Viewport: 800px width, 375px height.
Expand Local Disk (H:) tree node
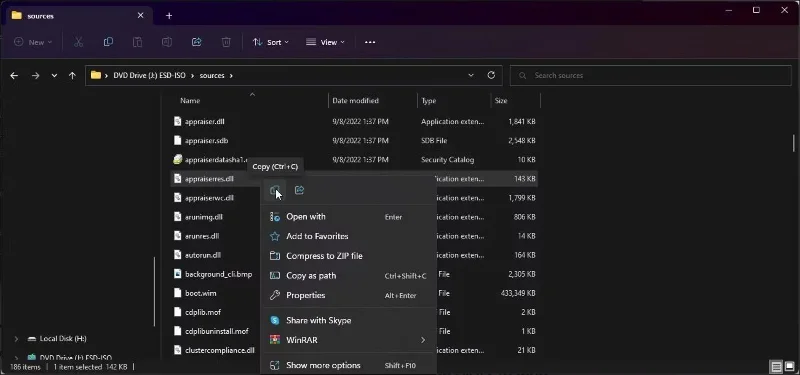(x=16, y=339)
